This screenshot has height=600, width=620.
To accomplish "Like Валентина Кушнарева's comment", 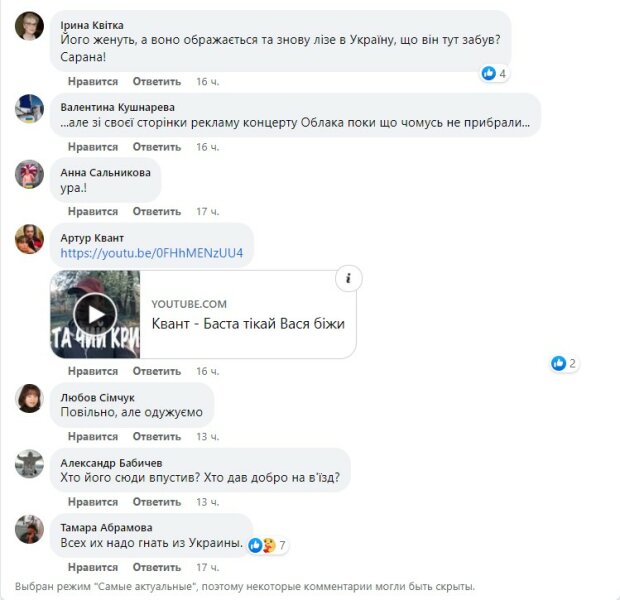I will click(x=93, y=147).
